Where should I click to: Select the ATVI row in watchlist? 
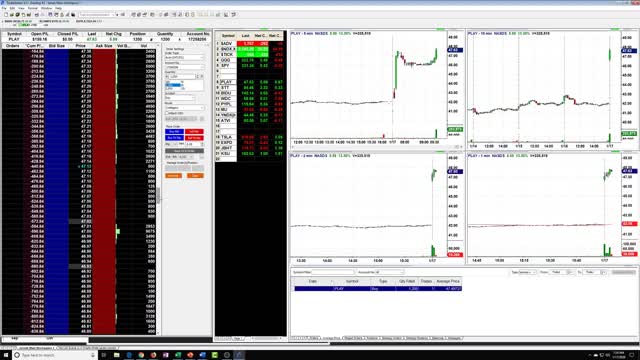click(250, 120)
